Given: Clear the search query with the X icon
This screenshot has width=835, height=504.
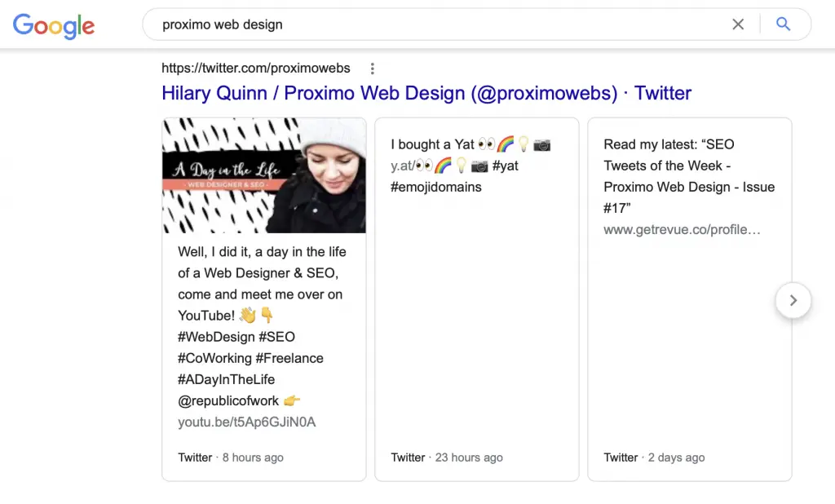Looking at the screenshot, I should (737, 24).
